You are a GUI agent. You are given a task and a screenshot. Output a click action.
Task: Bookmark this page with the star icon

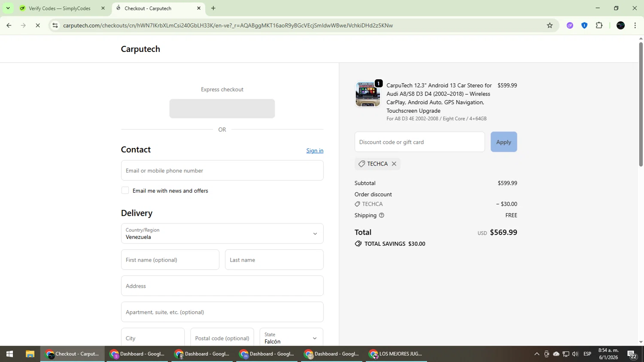point(550,25)
